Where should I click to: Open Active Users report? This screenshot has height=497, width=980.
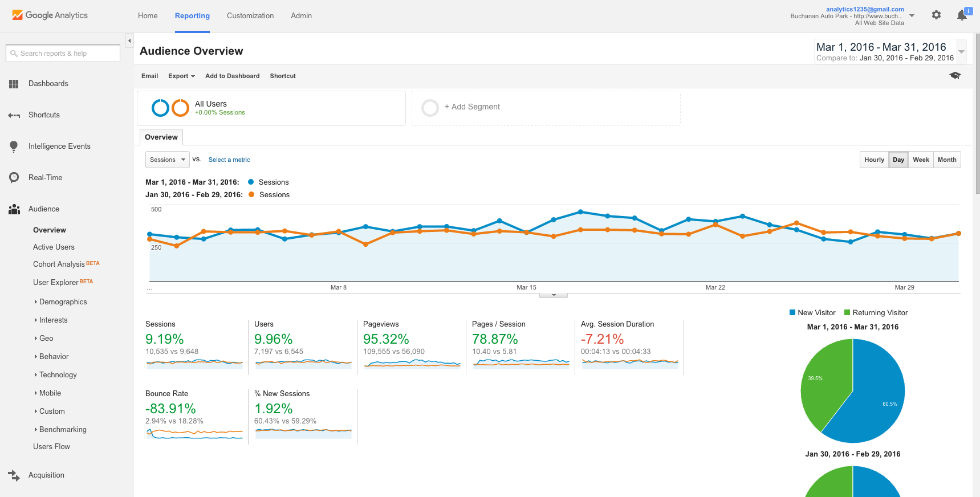(54, 247)
